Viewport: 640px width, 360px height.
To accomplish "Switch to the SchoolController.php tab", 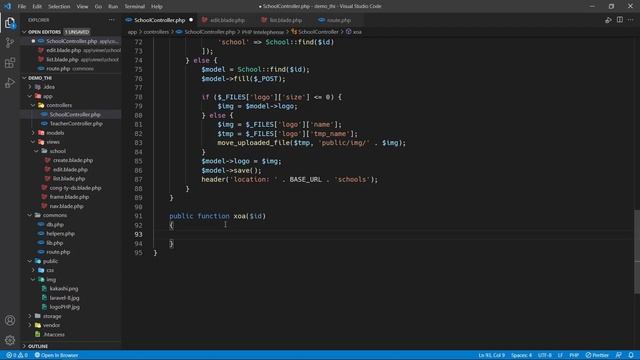I will (x=160, y=20).
